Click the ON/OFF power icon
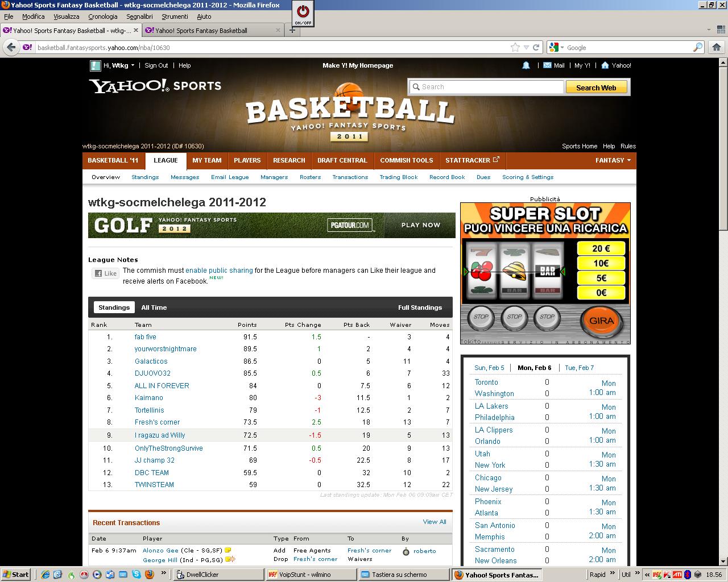 (x=303, y=13)
